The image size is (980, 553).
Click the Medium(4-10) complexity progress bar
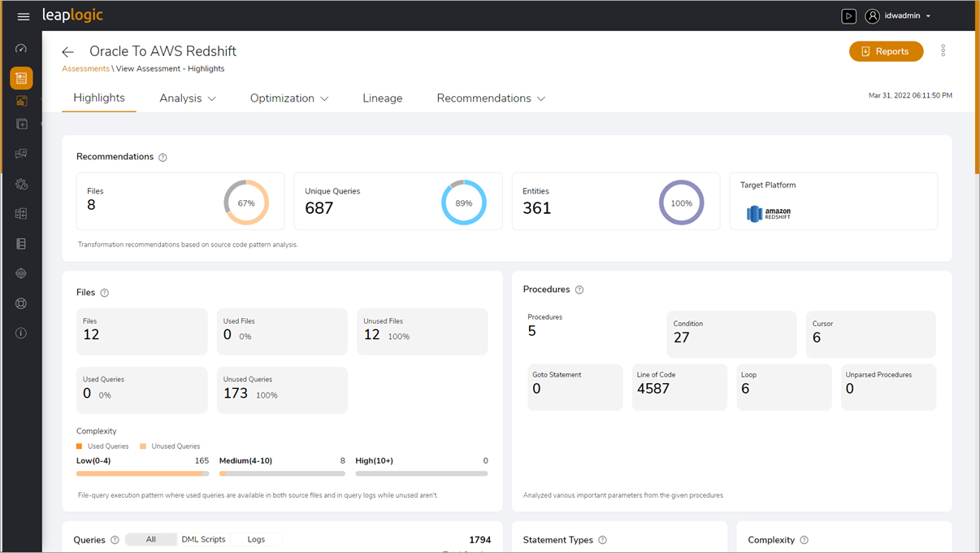[282, 473]
